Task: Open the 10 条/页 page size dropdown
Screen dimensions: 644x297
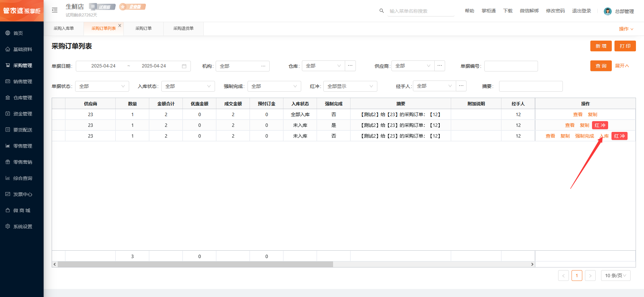Action: pyautogui.click(x=616, y=276)
